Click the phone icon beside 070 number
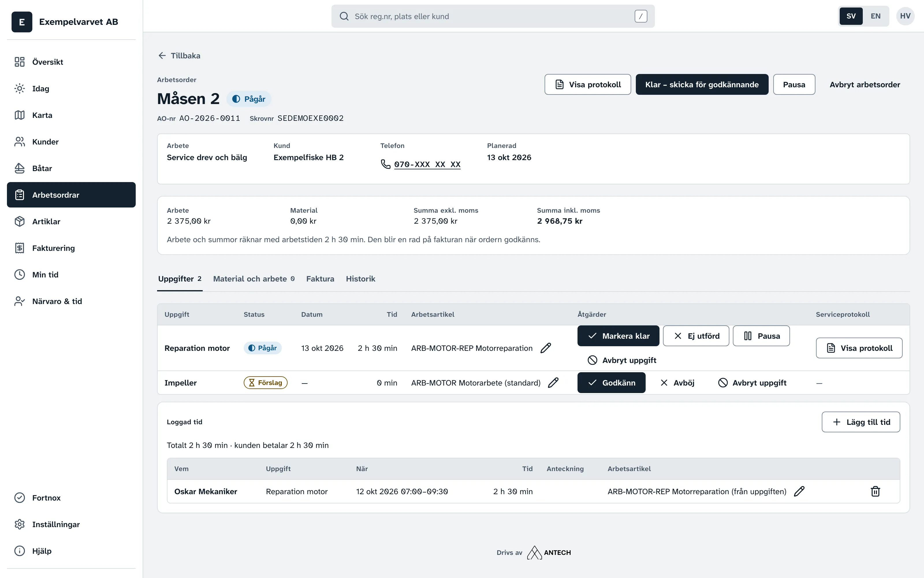Viewport: 924px width, 578px height. [x=386, y=164]
